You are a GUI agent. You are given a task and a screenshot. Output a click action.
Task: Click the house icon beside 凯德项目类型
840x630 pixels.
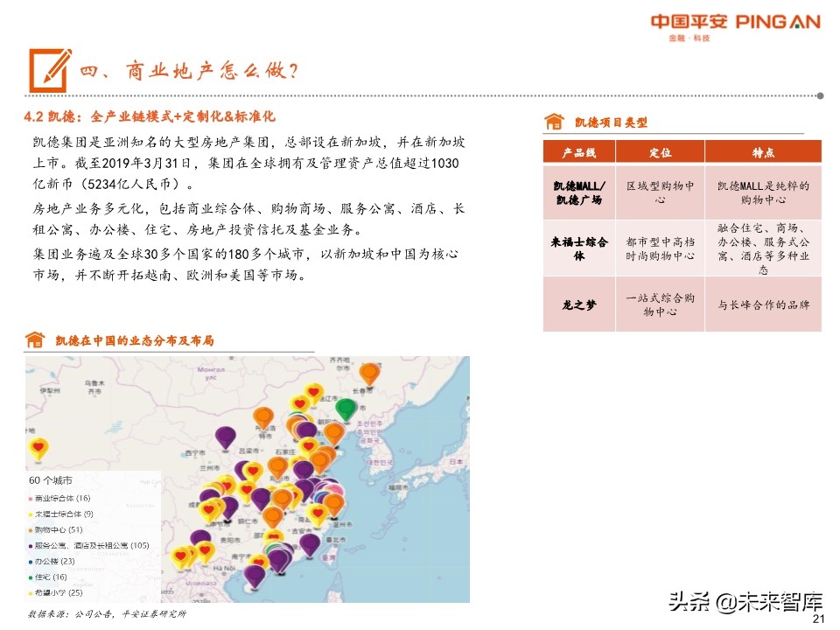(x=555, y=122)
